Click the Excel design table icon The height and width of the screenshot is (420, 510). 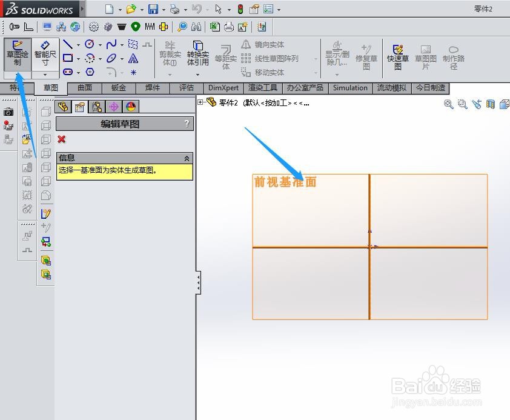coord(214,27)
